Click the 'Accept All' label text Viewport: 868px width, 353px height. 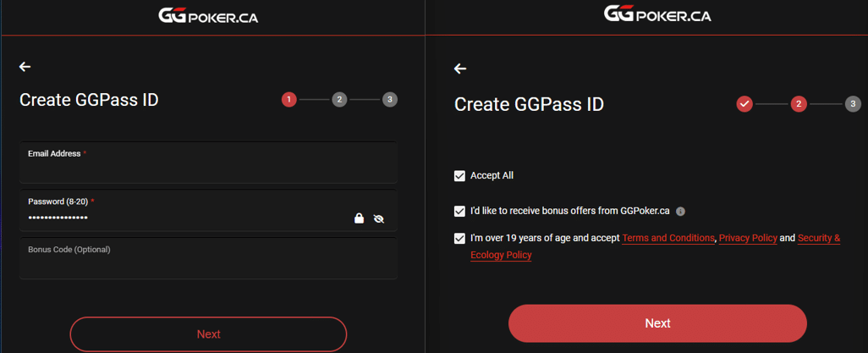point(492,176)
